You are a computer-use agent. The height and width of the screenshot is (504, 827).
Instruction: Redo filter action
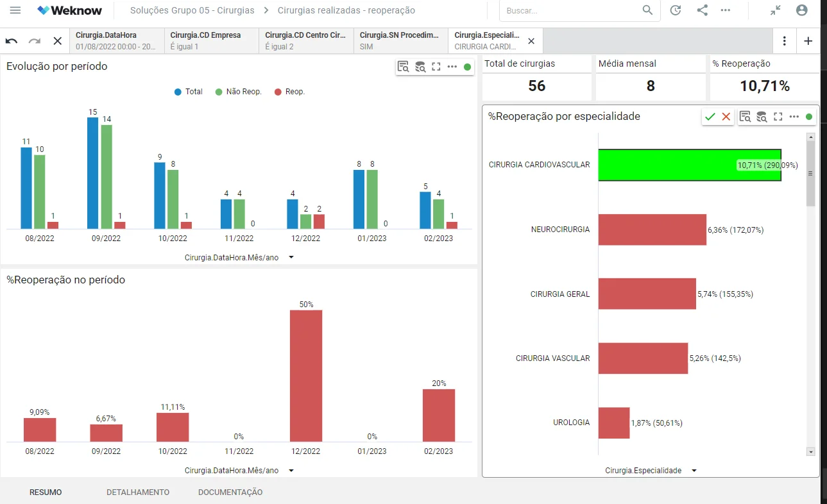(35, 41)
